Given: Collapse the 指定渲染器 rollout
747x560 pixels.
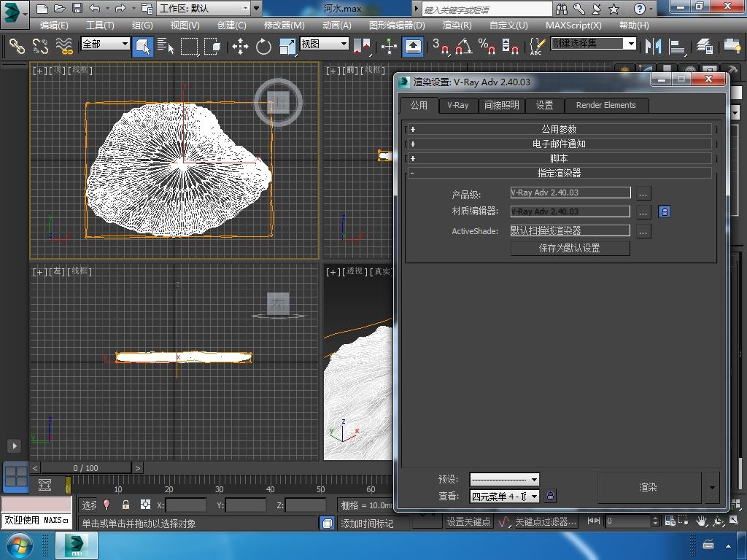Looking at the screenshot, I should point(560,174).
